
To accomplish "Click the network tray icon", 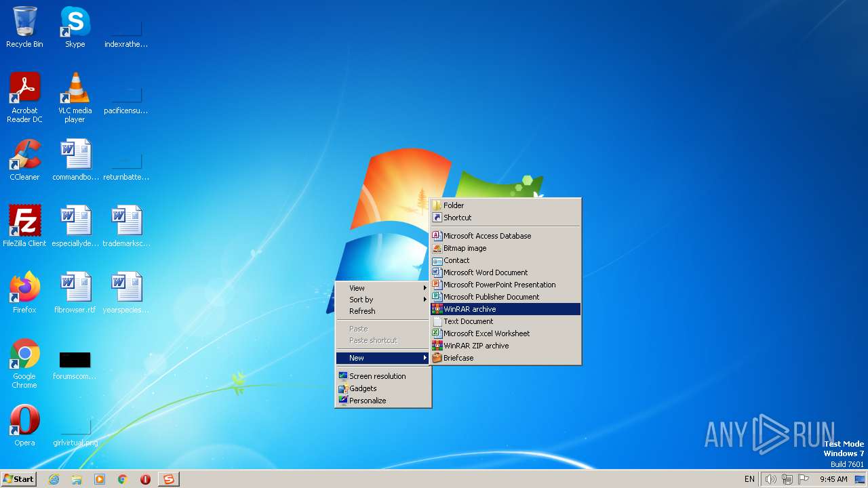I will pyautogui.click(x=787, y=479).
